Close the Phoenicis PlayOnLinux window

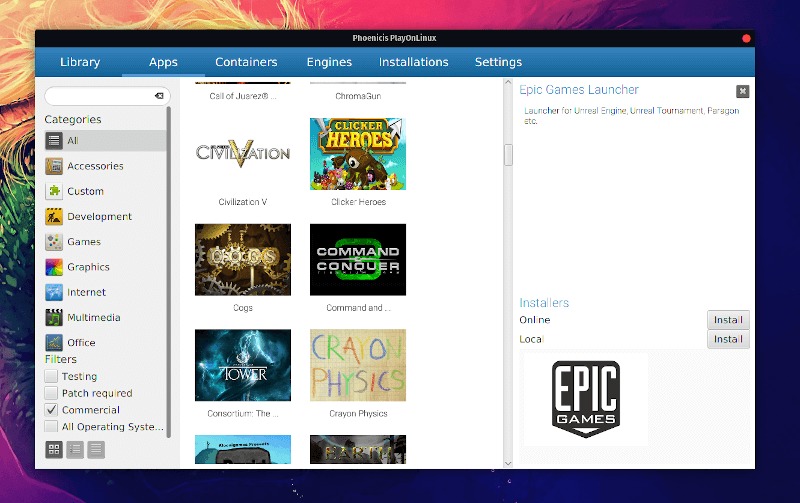746,38
